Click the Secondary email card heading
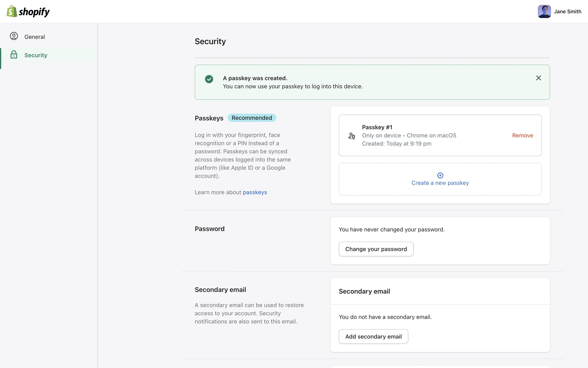The image size is (588, 368). [364, 291]
